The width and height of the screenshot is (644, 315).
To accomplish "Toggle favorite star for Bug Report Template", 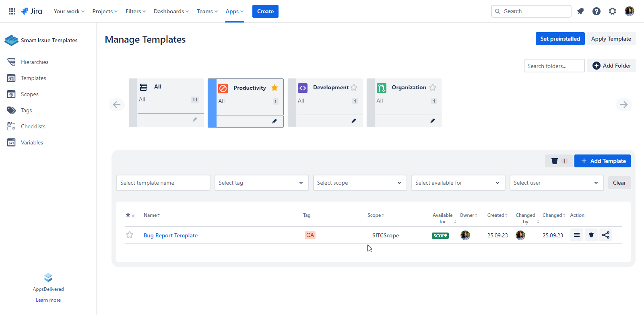I will (x=130, y=235).
